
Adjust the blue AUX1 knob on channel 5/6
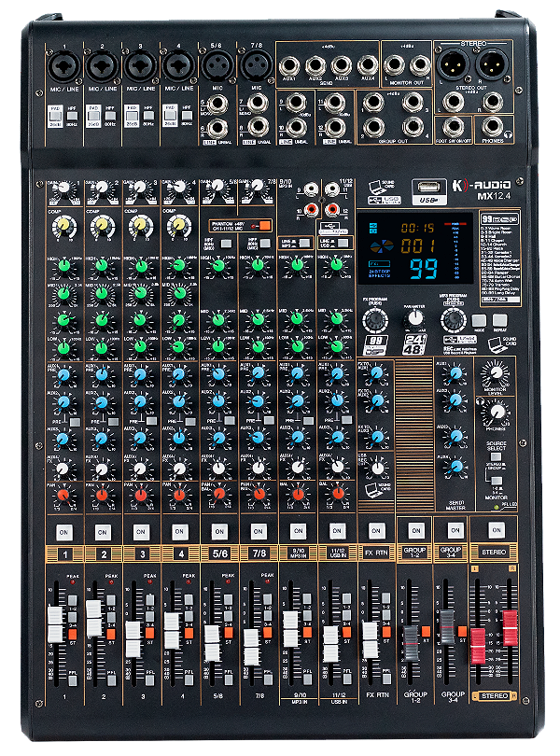[x=218, y=374]
